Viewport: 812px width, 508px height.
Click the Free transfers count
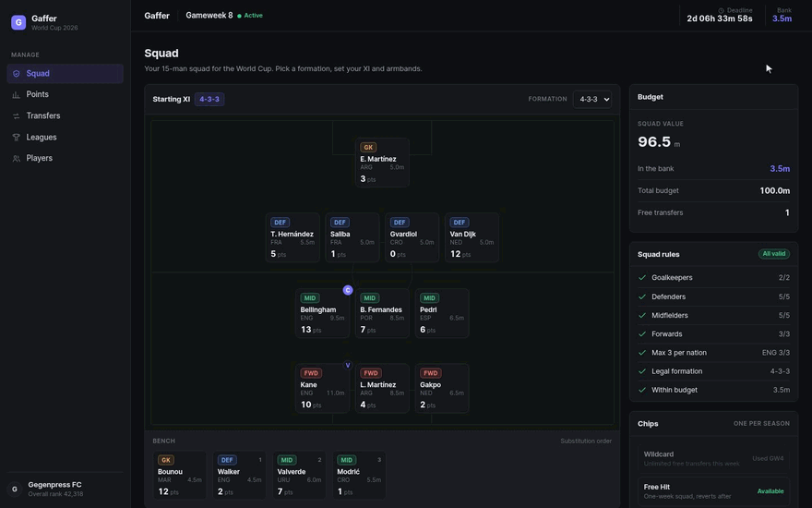pos(787,213)
